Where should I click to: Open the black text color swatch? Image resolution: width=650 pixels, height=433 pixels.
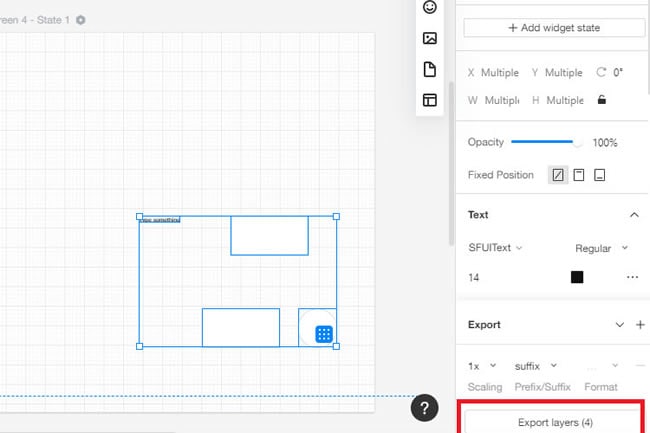coord(577,277)
